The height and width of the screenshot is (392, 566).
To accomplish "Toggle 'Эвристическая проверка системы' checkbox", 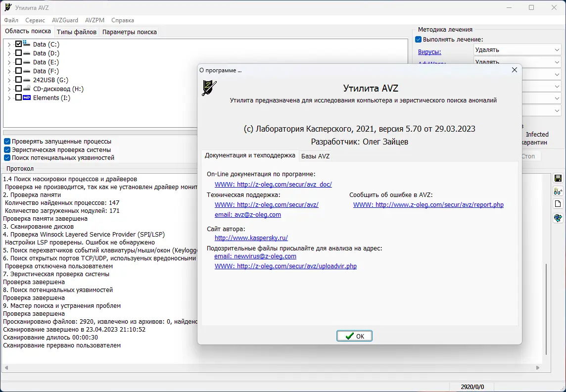I will pos(7,150).
